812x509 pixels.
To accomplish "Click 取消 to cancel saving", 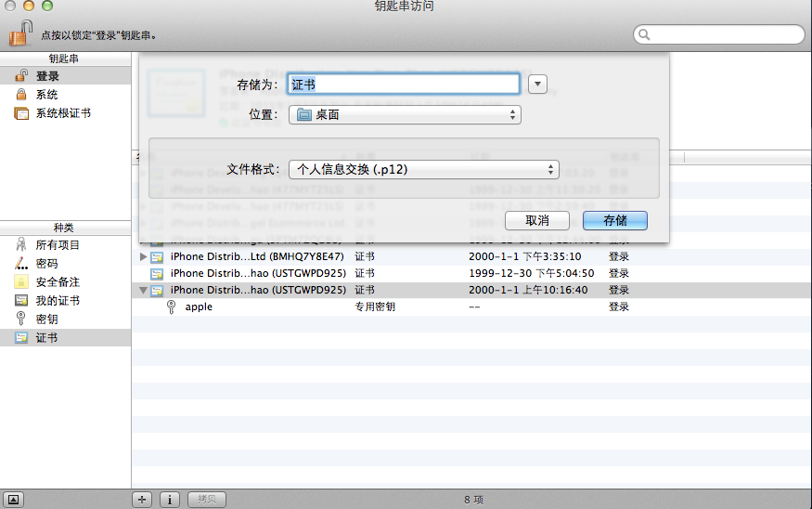I will (537, 220).
